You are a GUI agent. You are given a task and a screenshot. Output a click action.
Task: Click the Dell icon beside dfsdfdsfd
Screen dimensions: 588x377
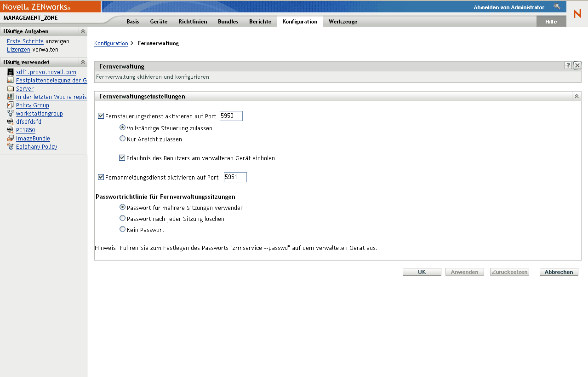click(x=11, y=122)
